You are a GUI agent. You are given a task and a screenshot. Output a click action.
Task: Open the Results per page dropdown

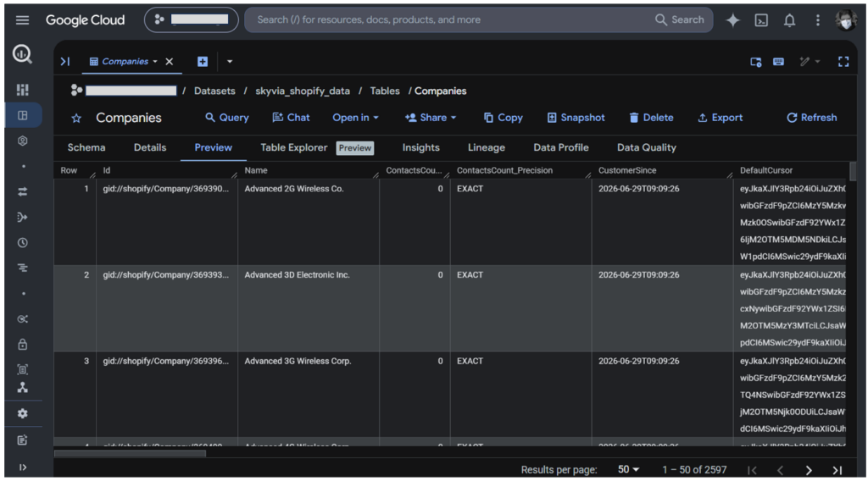tap(629, 469)
